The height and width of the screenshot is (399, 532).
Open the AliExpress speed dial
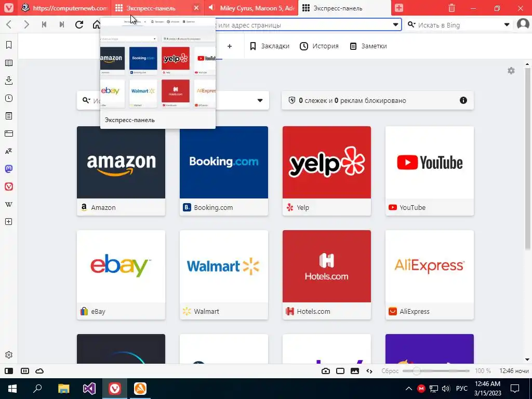pyautogui.click(x=430, y=275)
